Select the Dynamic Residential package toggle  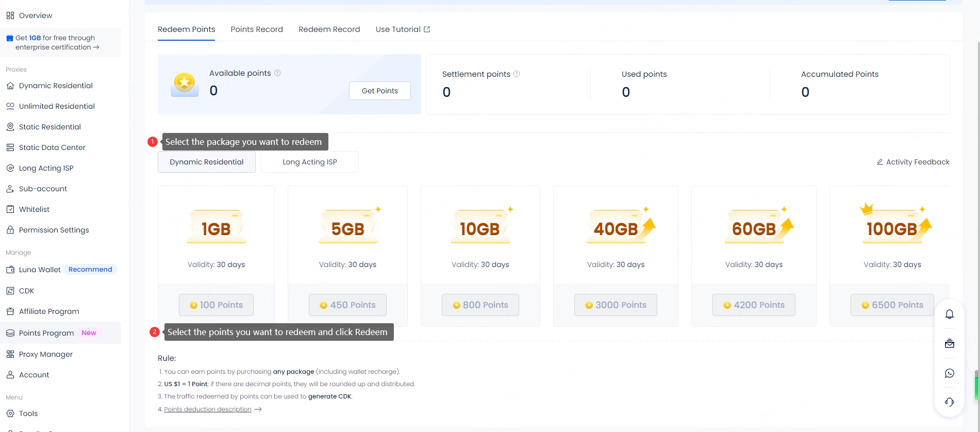click(206, 162)
